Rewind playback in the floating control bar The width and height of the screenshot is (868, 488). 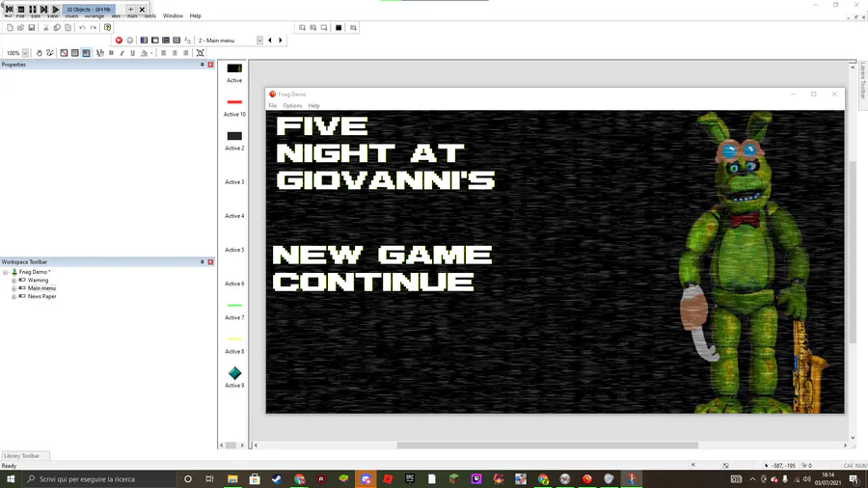coord(10,10)
